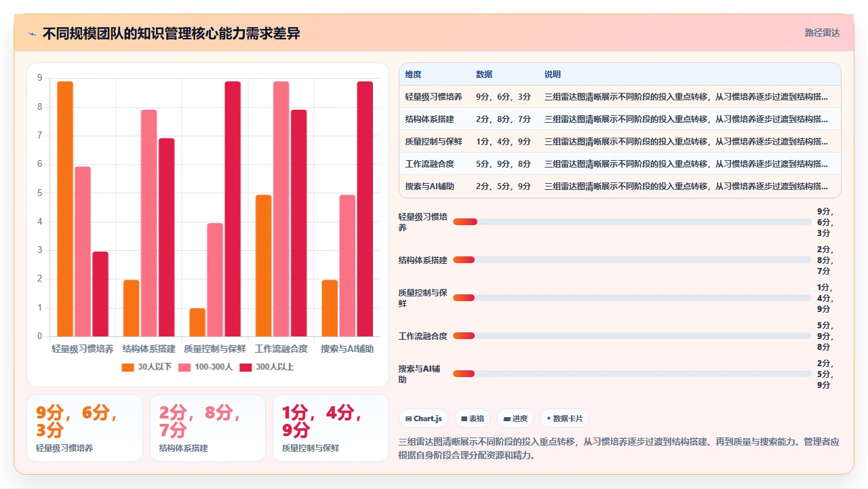Click the lightning icon beside the title

coord(32,33)
